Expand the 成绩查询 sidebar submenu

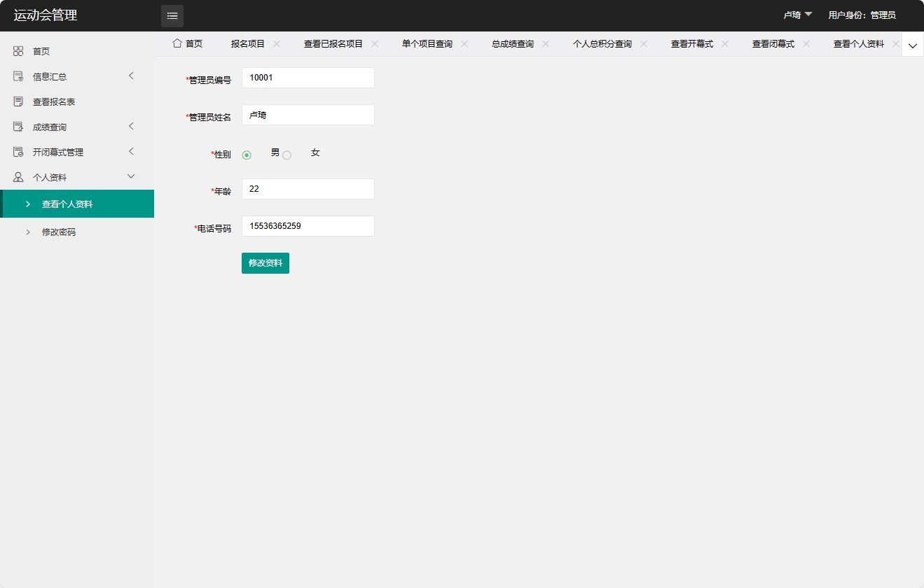point(131,126)
